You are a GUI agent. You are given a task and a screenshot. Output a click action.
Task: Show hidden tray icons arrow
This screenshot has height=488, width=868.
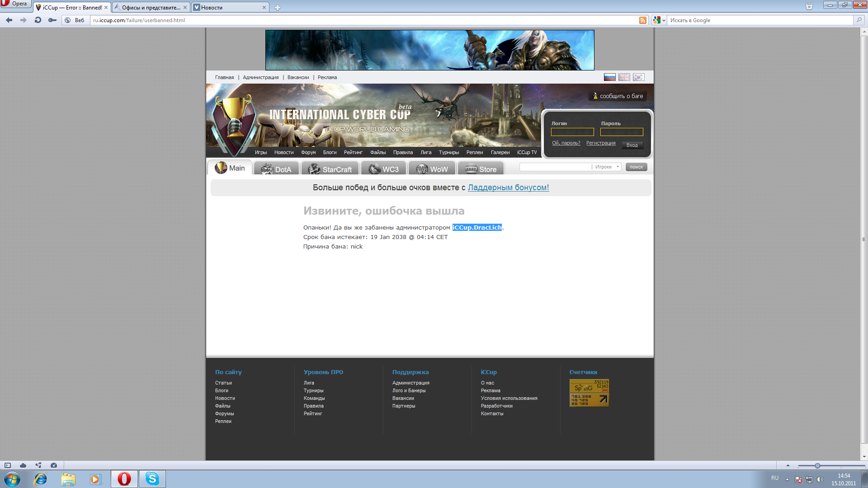pyautogui.click(x=787, y=479)
